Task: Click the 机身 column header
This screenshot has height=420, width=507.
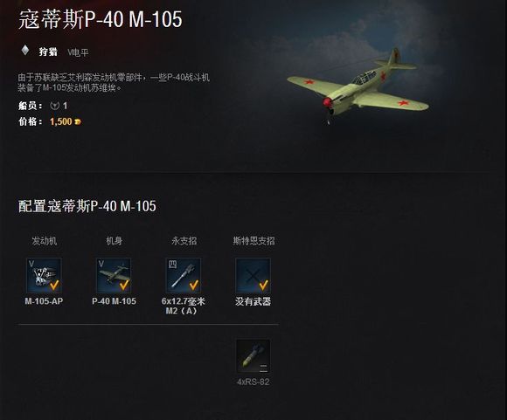Action: (x=115, y=241)
